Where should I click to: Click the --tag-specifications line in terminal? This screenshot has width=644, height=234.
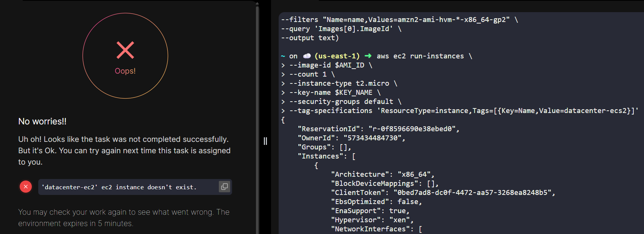pyautogui.click(x=464, y=111)
